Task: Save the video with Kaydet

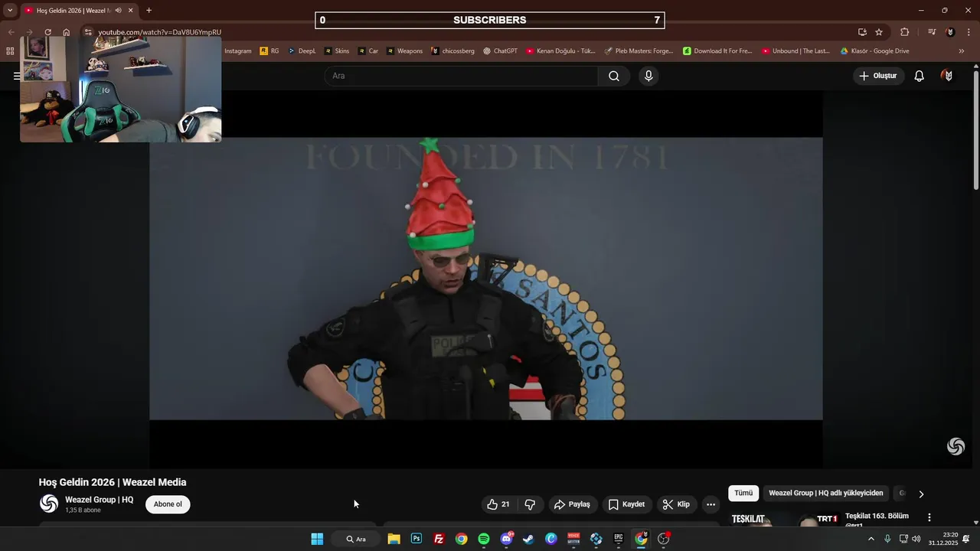Action: click(626, 504)
